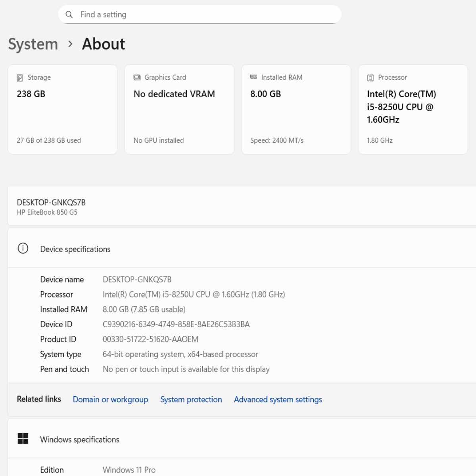
Task: Click the Device name value in specifications
Action: click(137, 280)
